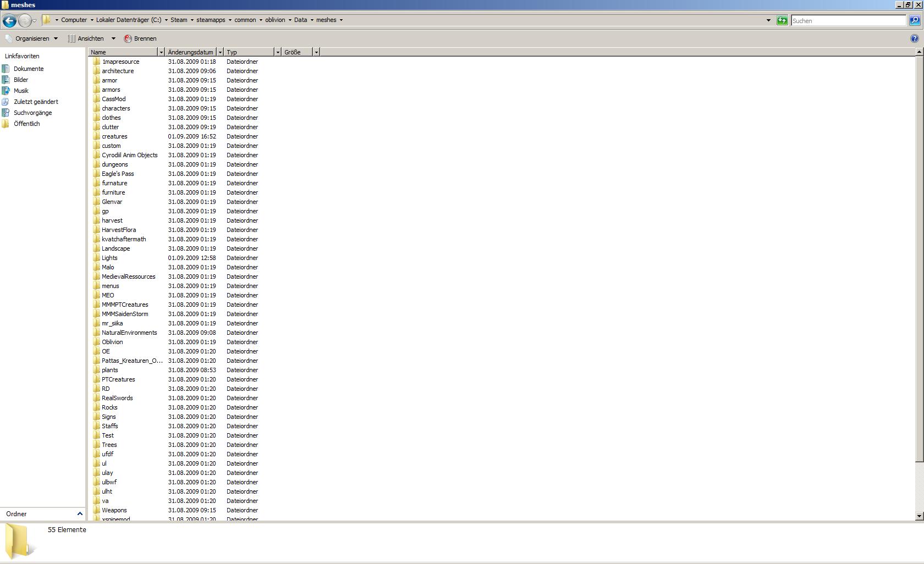The height and width of the screenshot is (564, 924).
Task: Click the oblivion breadcrumb path segment
Action: (x=274, y=20)
